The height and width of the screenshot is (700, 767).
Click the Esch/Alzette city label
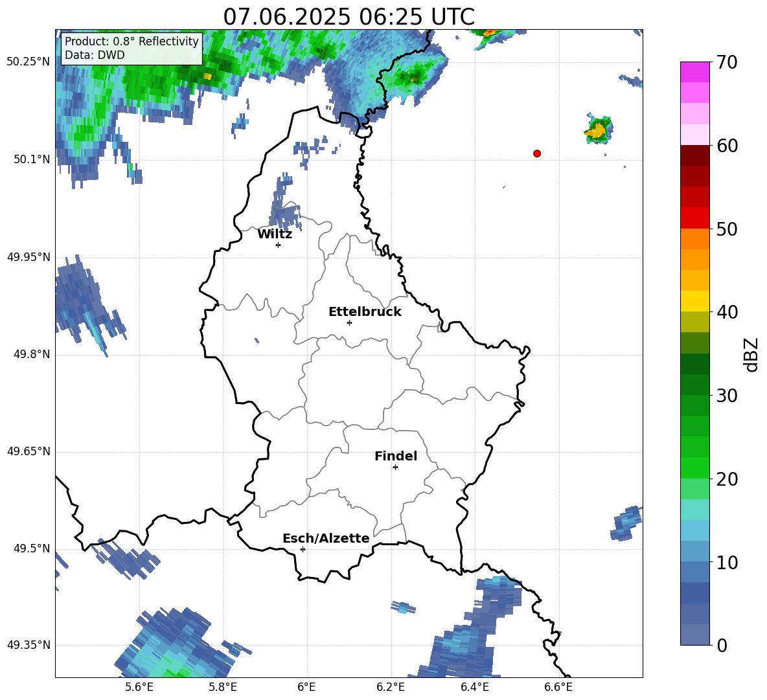click(x=326, y=538)
